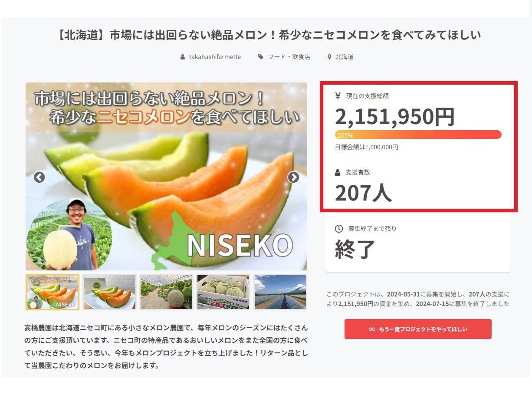Click the user icon beside takahashifarmette

(183, 57)
